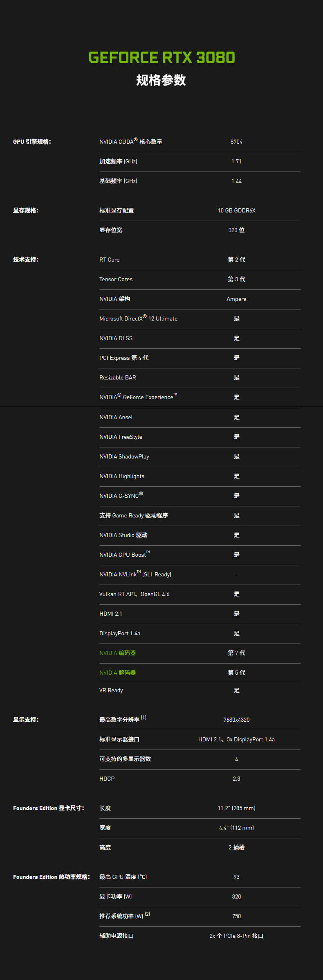Click the NVIDIA DLSS row label
The image size is (323, 980).
click(x=116, y=338)
